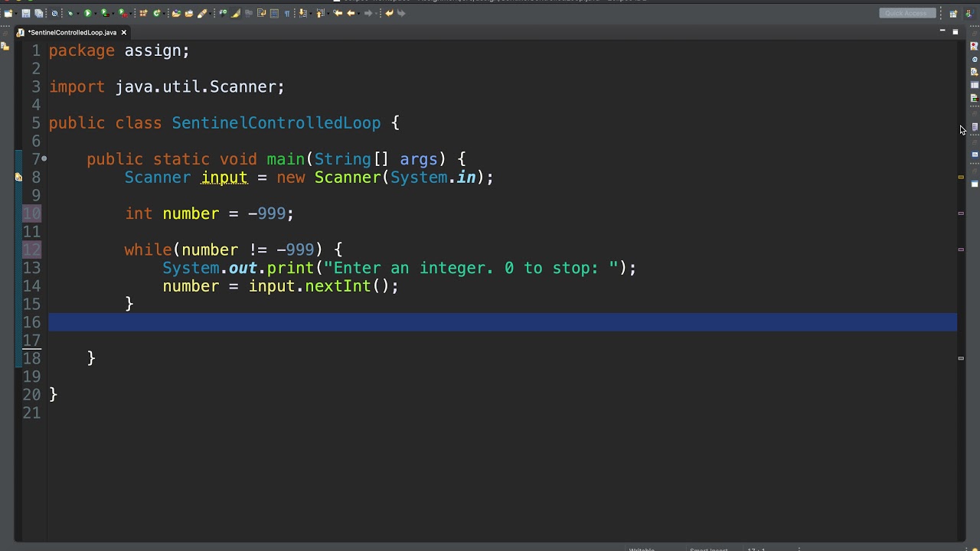Viewport: 980px width, 551px height.
Task: Click the New file toolbar icon
Action: [8, 13]
